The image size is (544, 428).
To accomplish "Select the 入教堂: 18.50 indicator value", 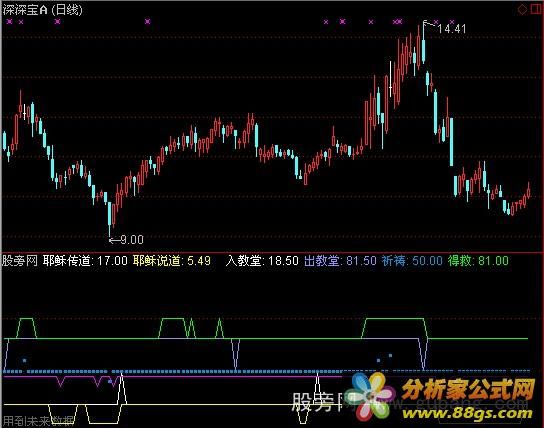I will (x=262, y=260).
